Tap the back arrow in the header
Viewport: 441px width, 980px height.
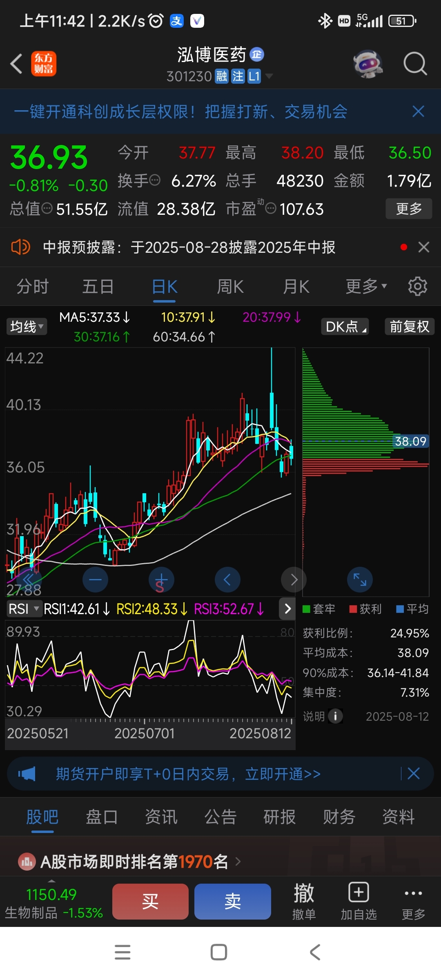tap(16, 64)
